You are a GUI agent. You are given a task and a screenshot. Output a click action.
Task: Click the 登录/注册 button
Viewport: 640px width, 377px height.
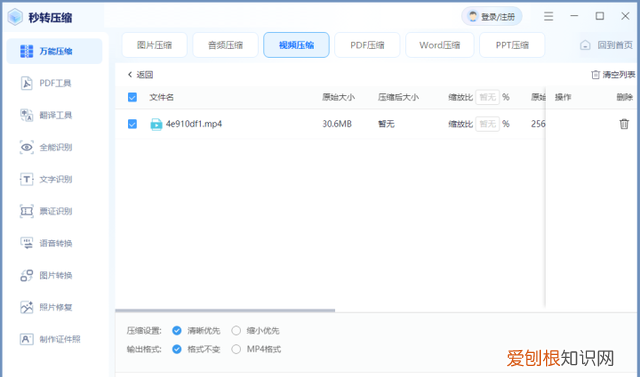tap(492, 17)
